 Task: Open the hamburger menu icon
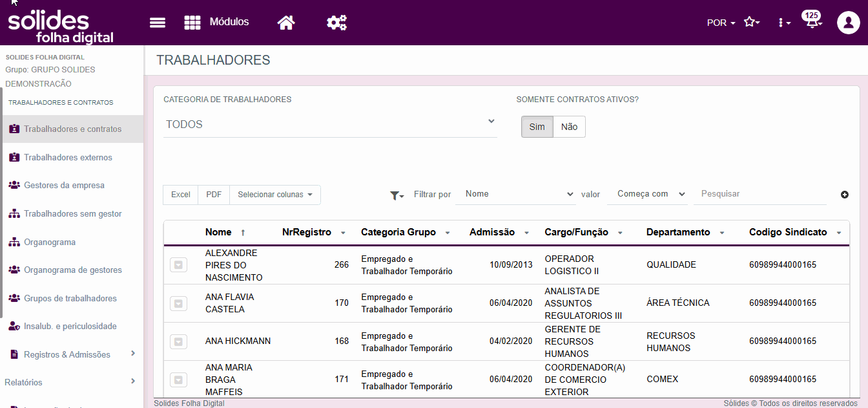158,23
